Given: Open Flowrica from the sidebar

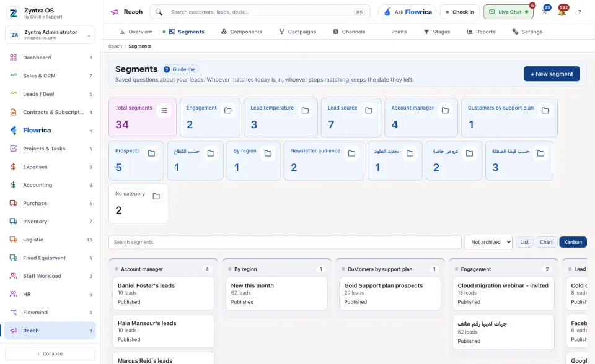Looking at the screenshot, I should pos(50,131).
